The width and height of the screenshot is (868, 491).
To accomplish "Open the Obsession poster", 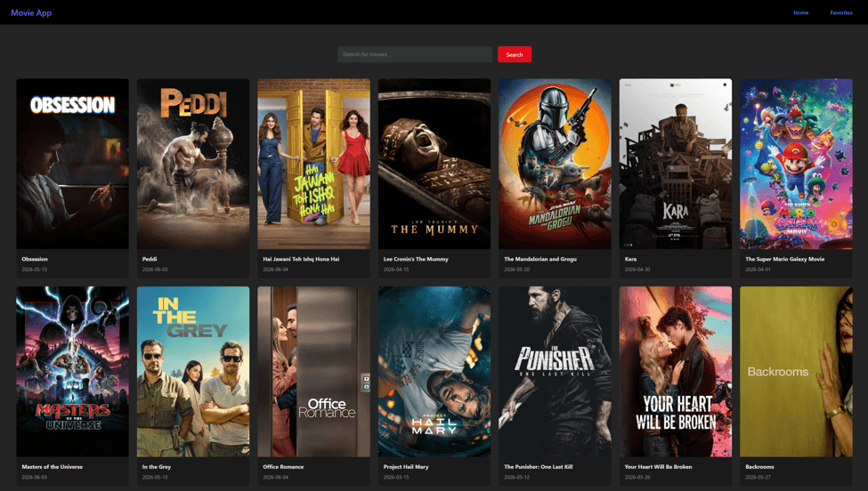I will pos(72,164).
